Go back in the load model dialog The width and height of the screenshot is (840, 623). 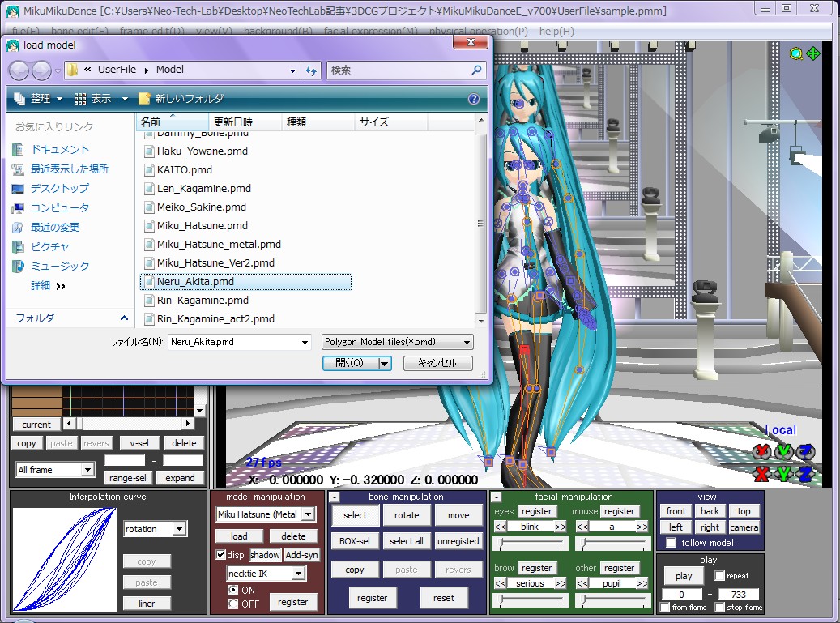[x=19, y=70]
